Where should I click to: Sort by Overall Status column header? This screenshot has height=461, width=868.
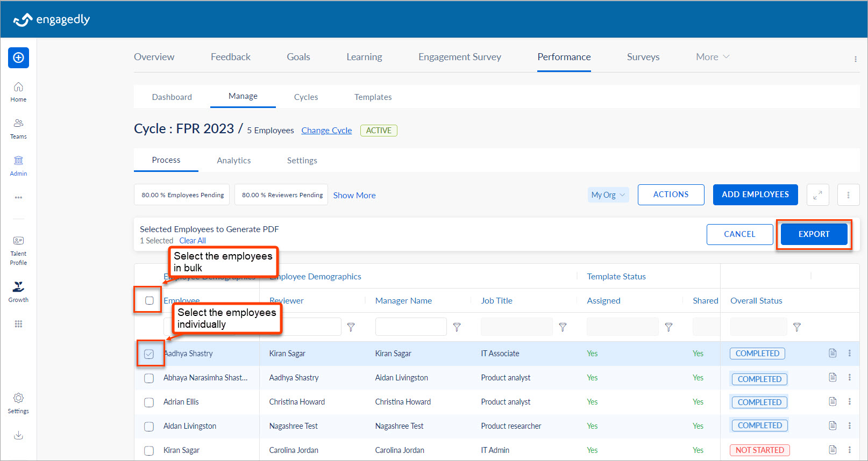pyautogui.click(x=756, y=301)
